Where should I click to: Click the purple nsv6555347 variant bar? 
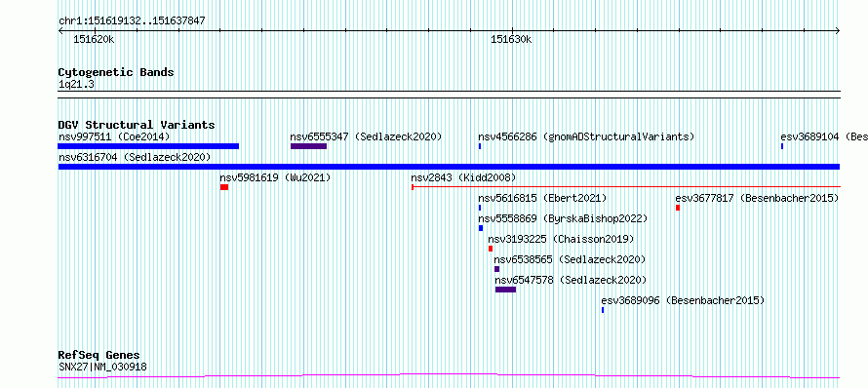(308, 146)
